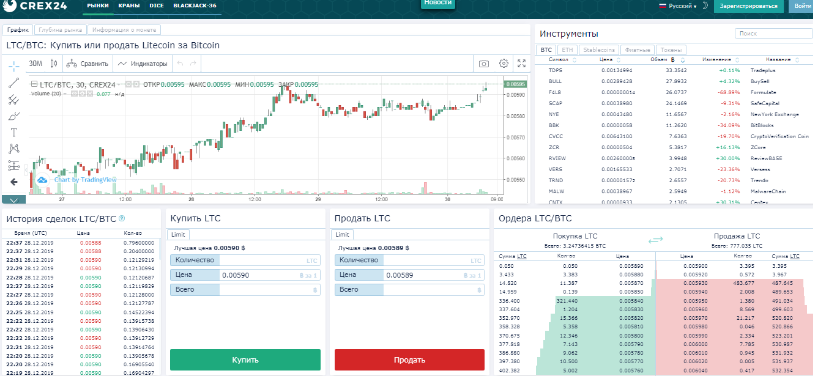Select the pattern drawing tool

click(14, 149)
